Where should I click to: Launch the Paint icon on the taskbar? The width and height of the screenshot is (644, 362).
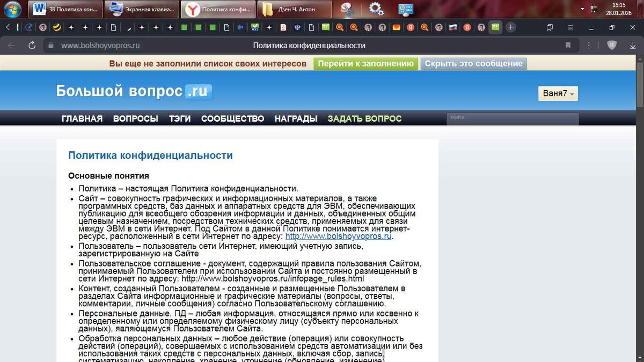coord(348,9)
